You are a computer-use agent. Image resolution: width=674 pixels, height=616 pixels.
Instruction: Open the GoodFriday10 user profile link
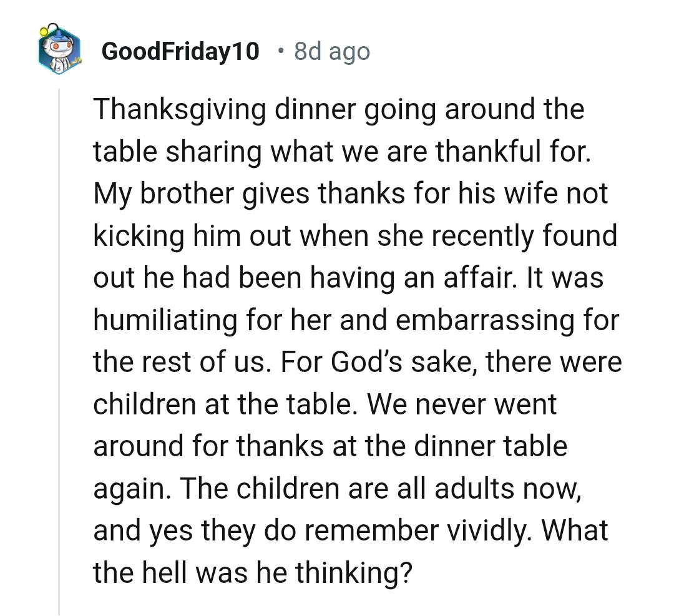pyautogui.click(x=180, y=51)
